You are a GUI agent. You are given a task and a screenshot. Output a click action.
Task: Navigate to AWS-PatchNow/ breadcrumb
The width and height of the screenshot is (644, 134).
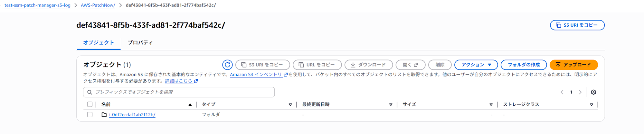(x=98, y=5)
